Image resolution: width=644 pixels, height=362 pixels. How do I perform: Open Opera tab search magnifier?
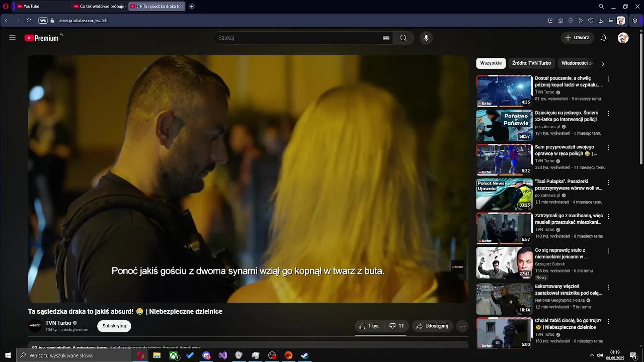(x=601, y=7)
